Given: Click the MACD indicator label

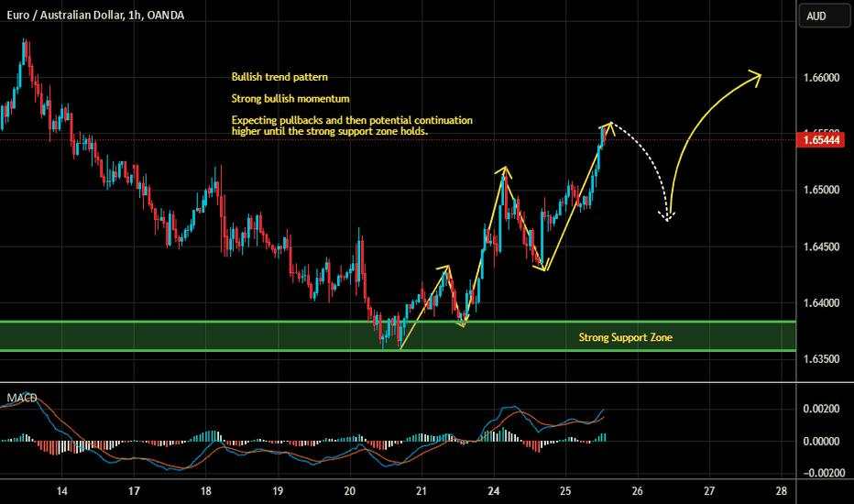Looking at the screenshot, I should (22, 398).
